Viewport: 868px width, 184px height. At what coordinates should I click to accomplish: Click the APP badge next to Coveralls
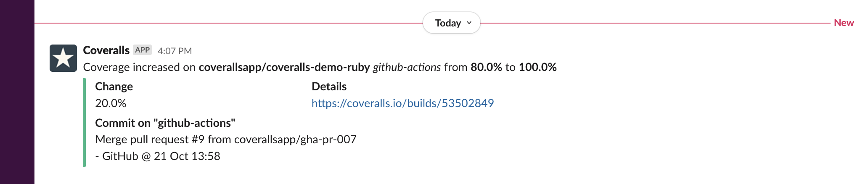click(x=142, y=50)
